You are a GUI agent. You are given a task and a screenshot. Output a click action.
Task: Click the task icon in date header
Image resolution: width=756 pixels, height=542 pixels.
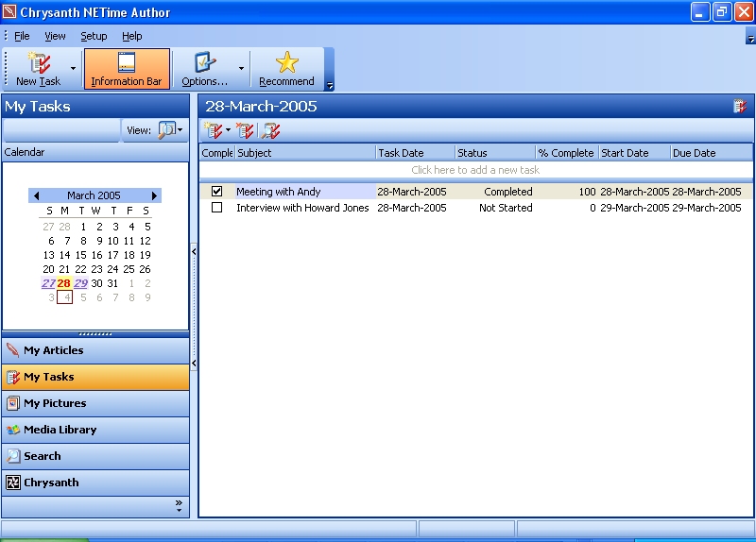pos(740,107)
